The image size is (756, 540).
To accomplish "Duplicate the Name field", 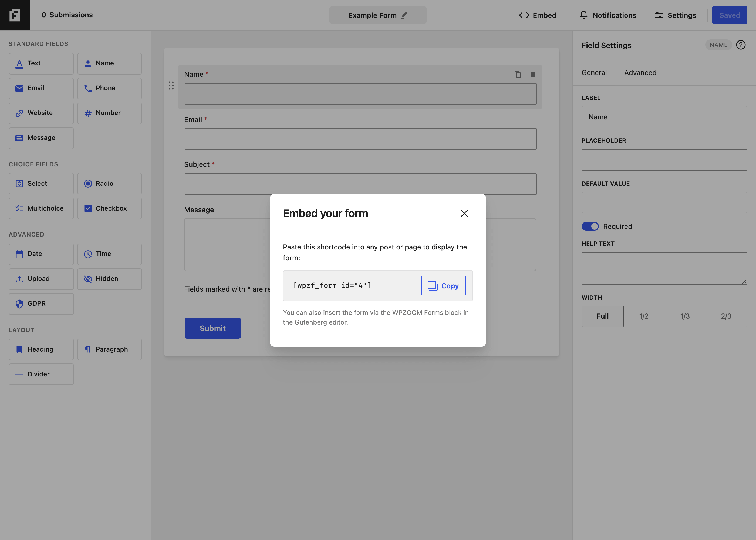I will pyautogui.click(x=518, y=75).
